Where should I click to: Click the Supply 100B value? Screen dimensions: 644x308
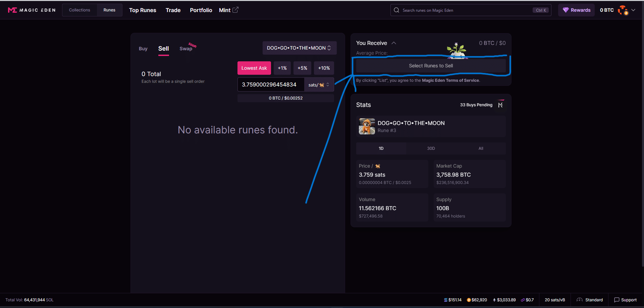pos(442,208)
